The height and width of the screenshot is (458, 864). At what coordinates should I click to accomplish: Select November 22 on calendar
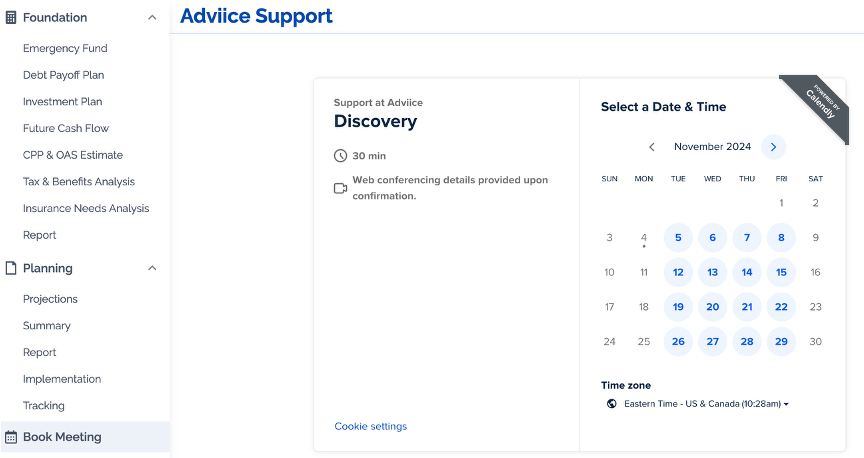[781, 307]
